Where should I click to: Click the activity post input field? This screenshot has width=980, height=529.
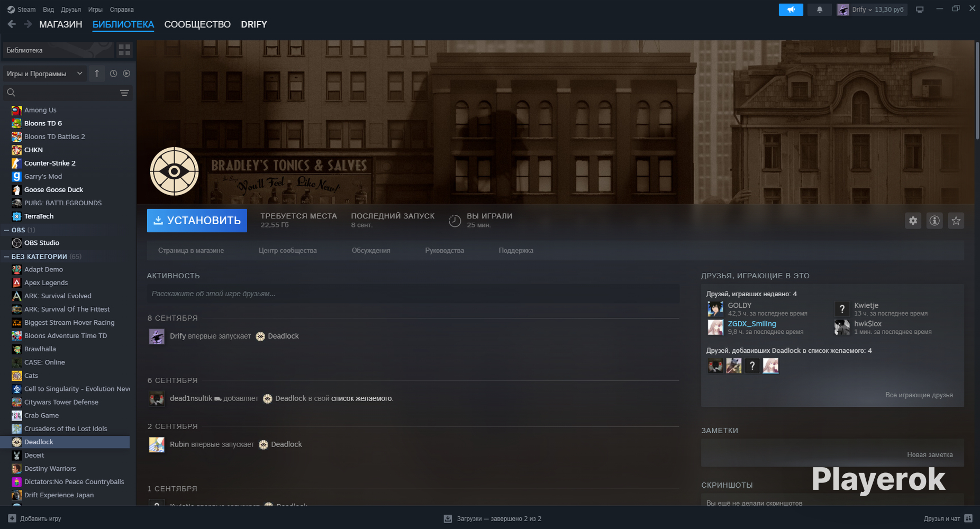pos(413,294)
